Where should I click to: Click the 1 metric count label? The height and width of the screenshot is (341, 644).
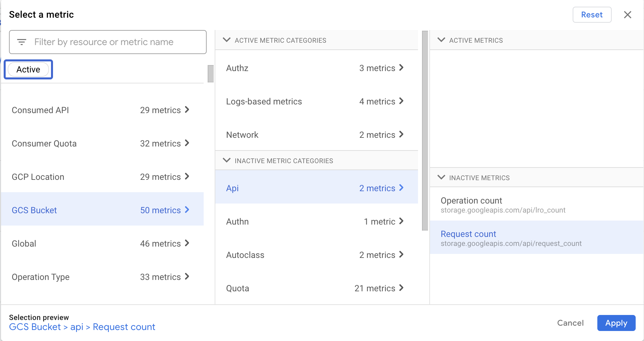point(379,222)
